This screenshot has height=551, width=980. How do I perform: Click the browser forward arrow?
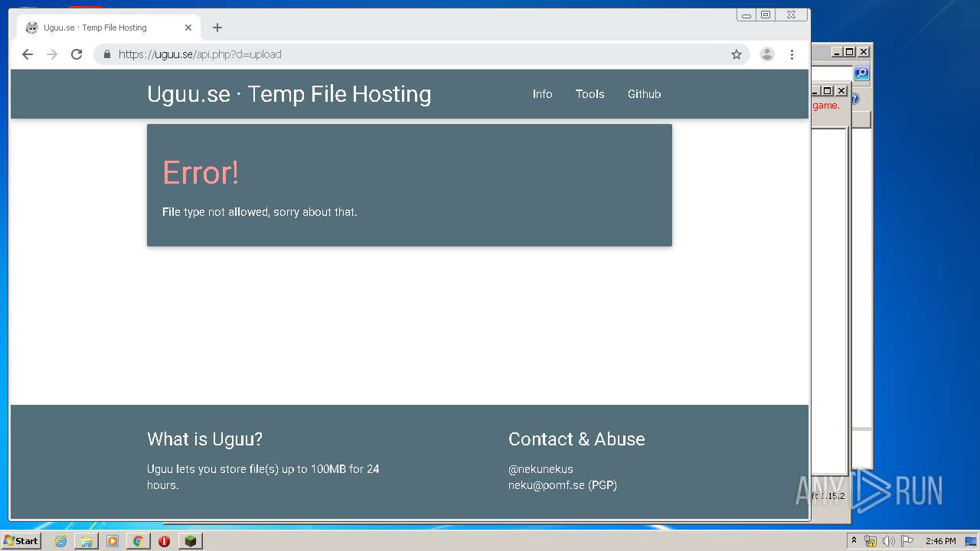pyautogui.click(x=52, y=54)
